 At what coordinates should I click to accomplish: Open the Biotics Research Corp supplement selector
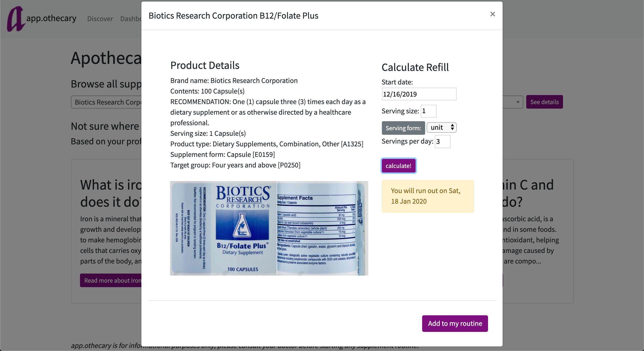pos(106,102)
